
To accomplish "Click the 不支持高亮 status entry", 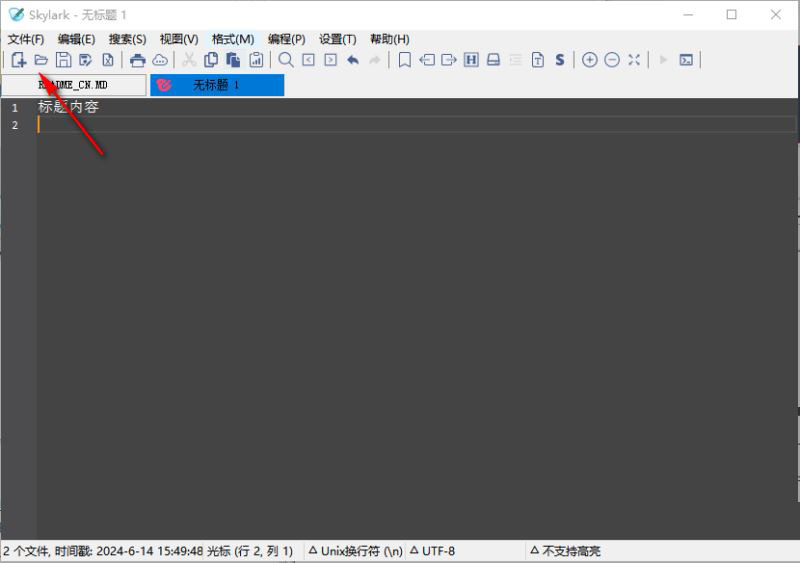I will click(565, 551).
